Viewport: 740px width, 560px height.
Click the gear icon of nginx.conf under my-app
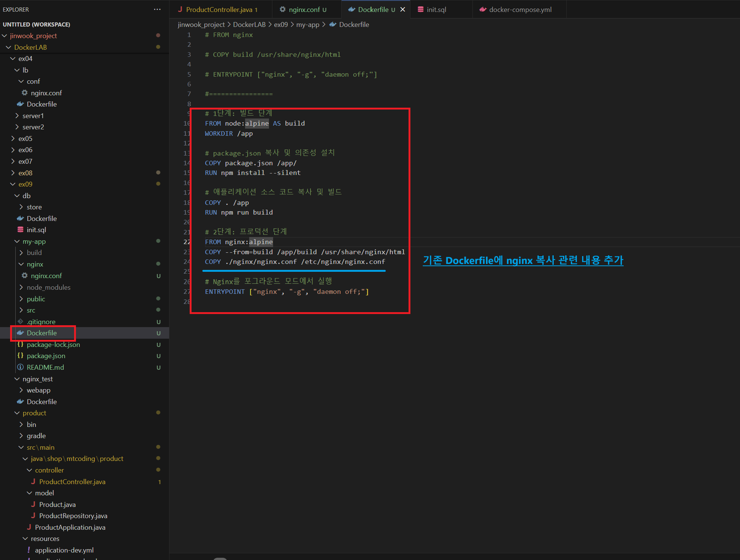tap(25, 276)
